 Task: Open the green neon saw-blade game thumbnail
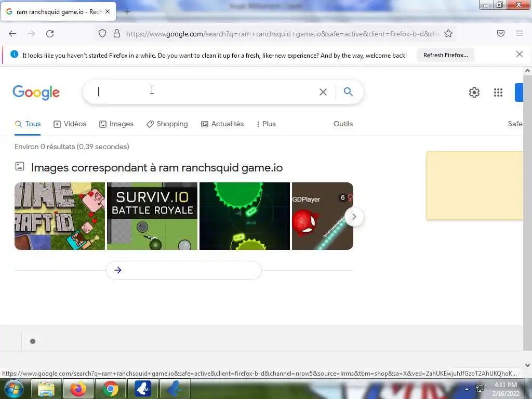point(245,216)
